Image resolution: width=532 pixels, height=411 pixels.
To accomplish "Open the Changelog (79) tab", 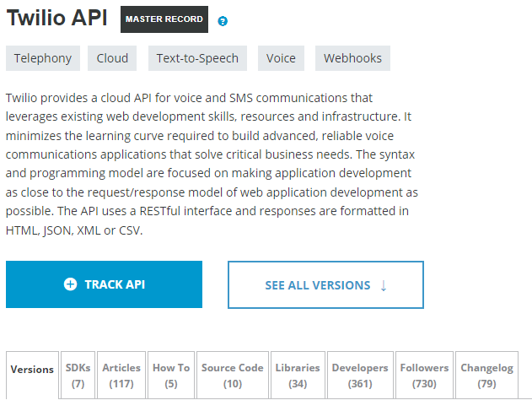I will (x=486, y=376).
